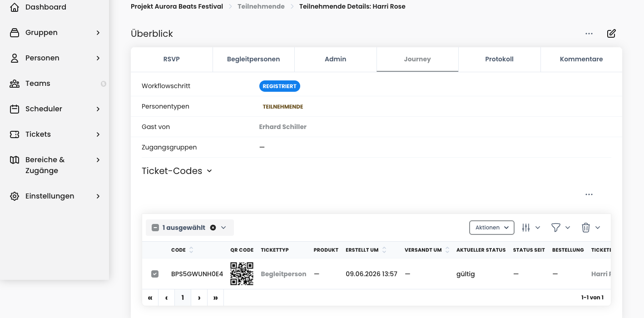This screenshot has width=644, height=318.
Task: Click the Bereiche & Zugänge map icon
Action: [15, 160]
